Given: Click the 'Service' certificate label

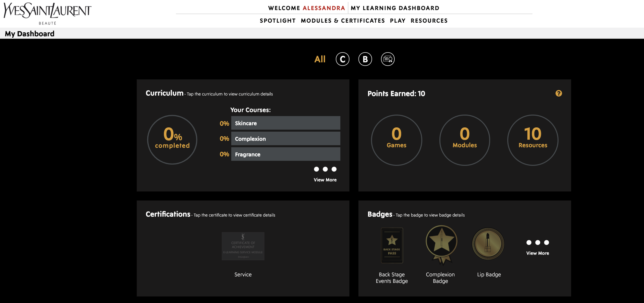Looking at the screenshot, I should tap(243, 274).
